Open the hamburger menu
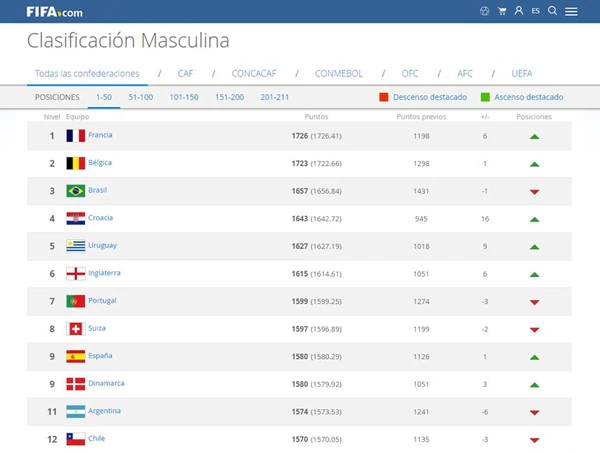This screenshot has height=453, width=600. pos(571,11)
